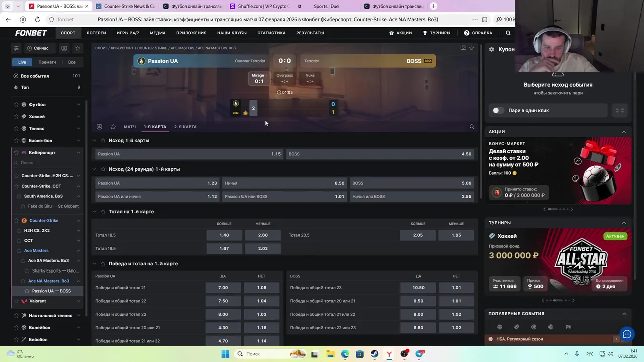Open the СПРАВКА help link
This screenshot has height=362, width=644.
point(478,33)
